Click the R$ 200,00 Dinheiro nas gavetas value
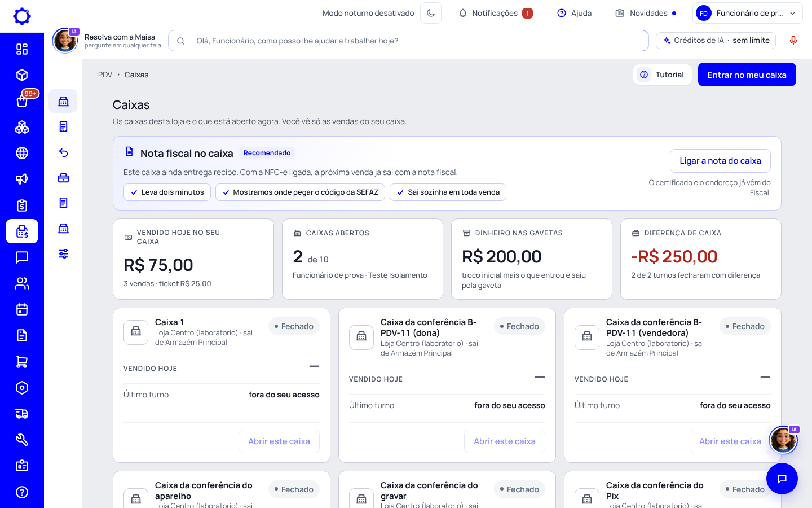812x508 pixels. tap(501, 257)
